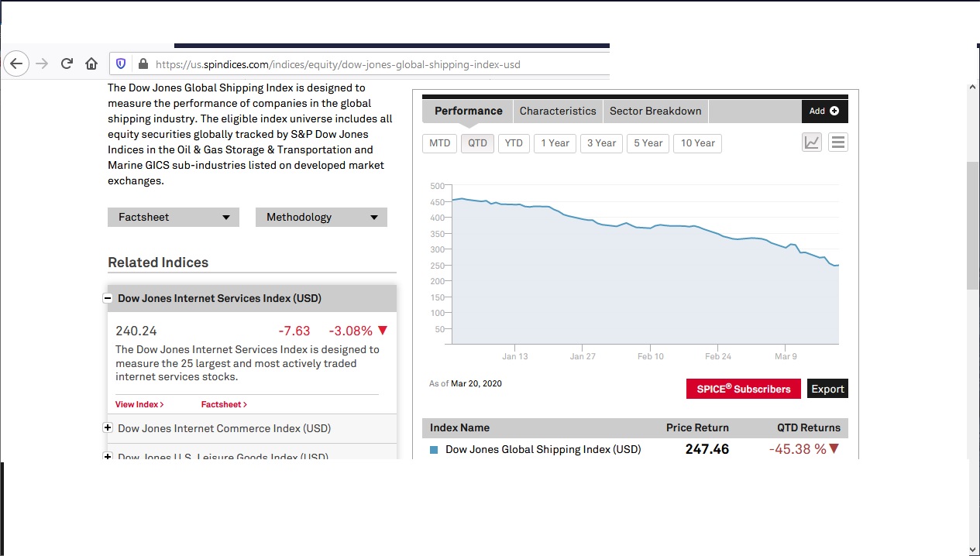Switch to table list view icon
The width and height of the screenshot is (980, 556).
[837, 142]
